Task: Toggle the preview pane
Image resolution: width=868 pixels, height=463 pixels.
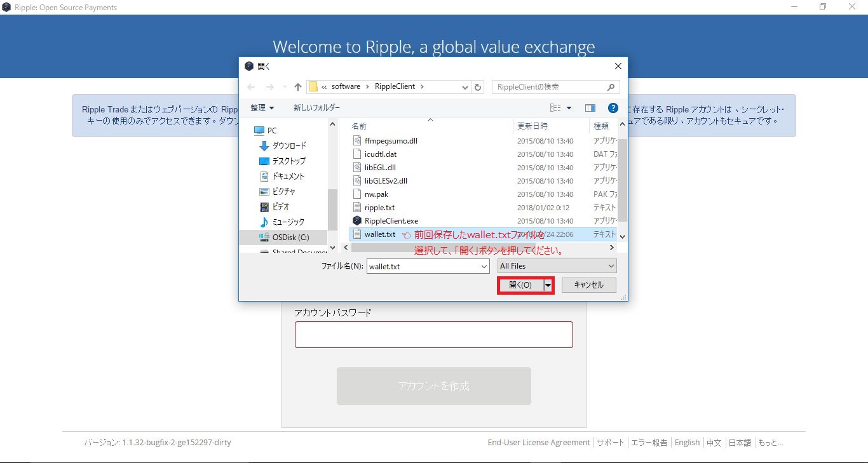Action: [590, 107]
